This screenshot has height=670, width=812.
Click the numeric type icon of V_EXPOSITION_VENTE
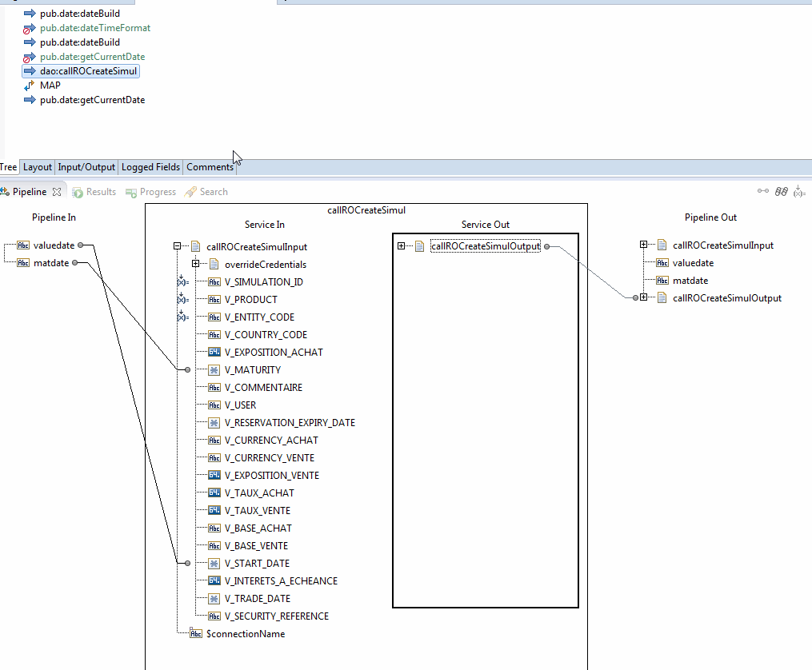click(x=214, y=476)
